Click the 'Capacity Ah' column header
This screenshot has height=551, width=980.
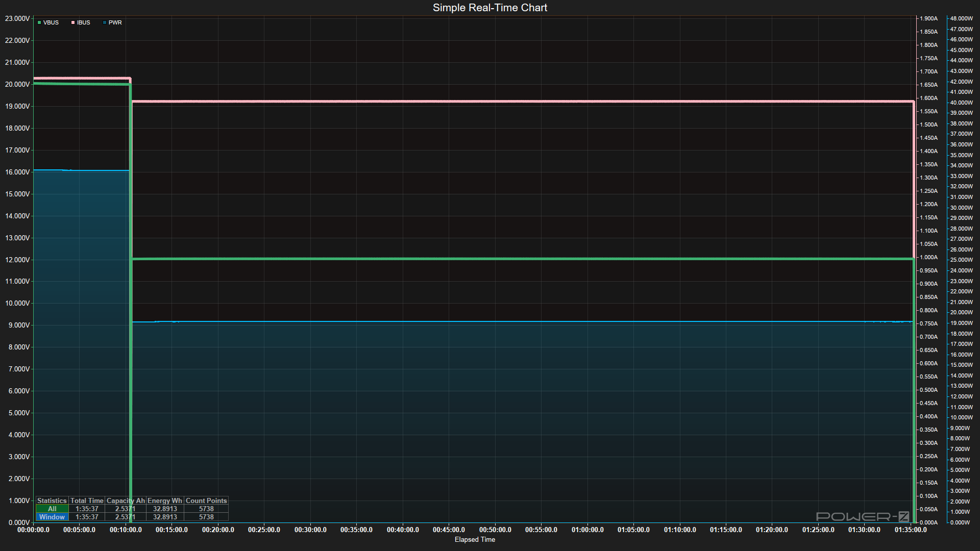[126, 500]
